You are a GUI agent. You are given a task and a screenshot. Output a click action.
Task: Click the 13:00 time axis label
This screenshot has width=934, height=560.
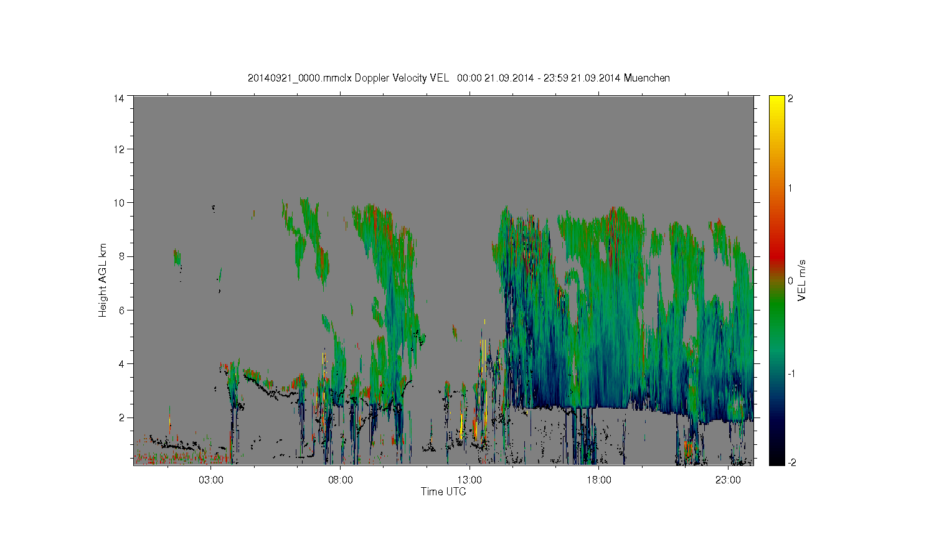pos(469,480)
